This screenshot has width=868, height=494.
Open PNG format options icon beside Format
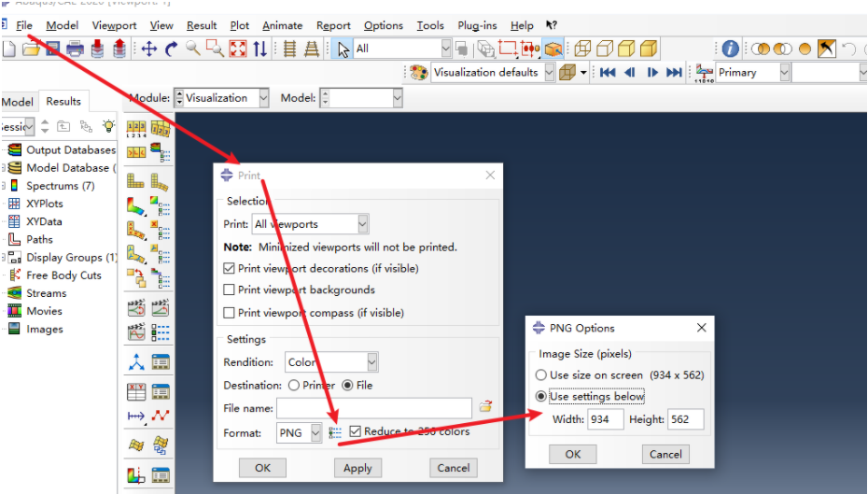tap(335, 432)
